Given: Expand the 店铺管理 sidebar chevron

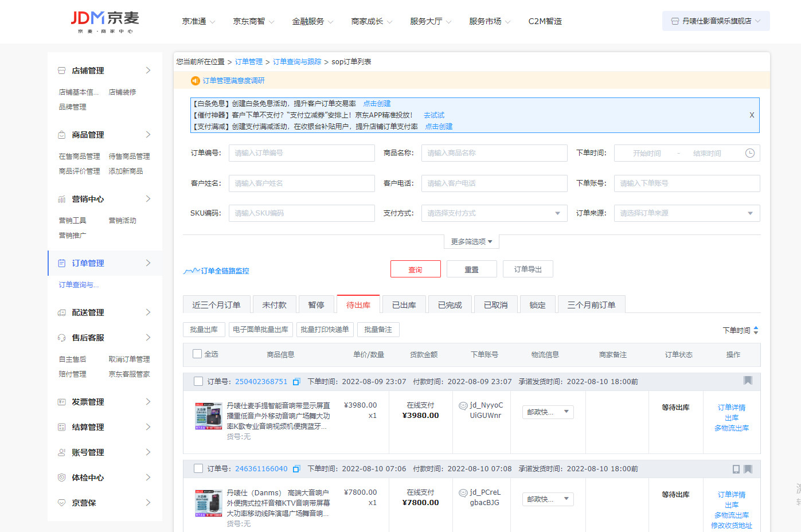Looking at the screenshot, I should coord(148,71).
